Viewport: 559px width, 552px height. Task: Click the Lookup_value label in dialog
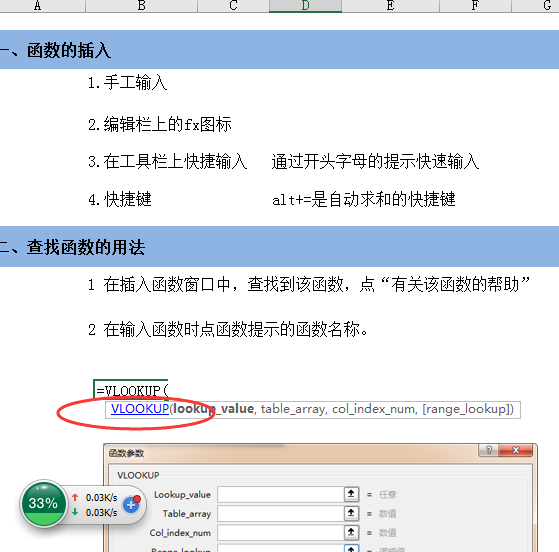(182, 495)
